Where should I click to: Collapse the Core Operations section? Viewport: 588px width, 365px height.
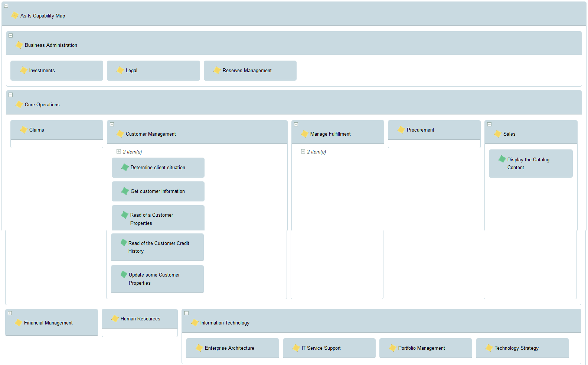tap(11, 95)
